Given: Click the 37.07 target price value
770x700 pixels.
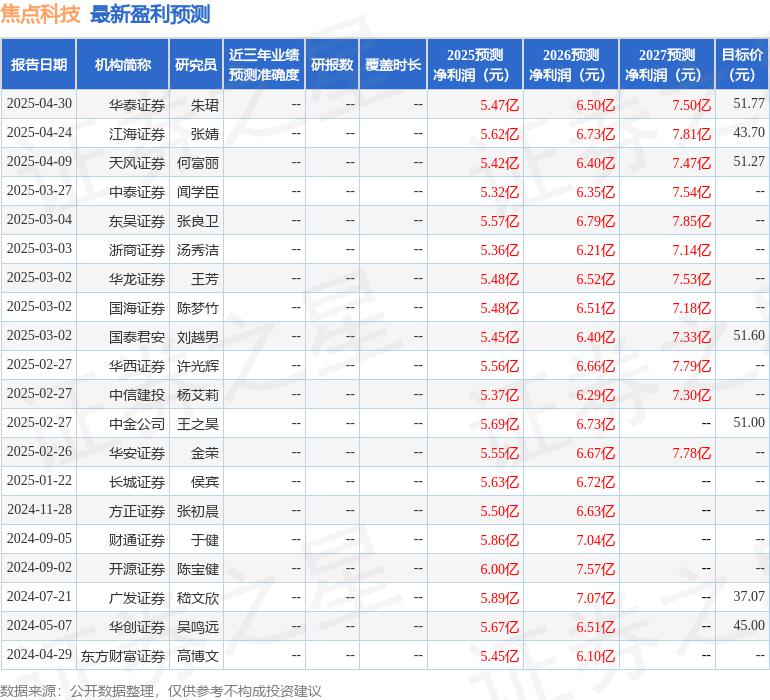Looking at the screenshot, I should click(x=748, y=597).
